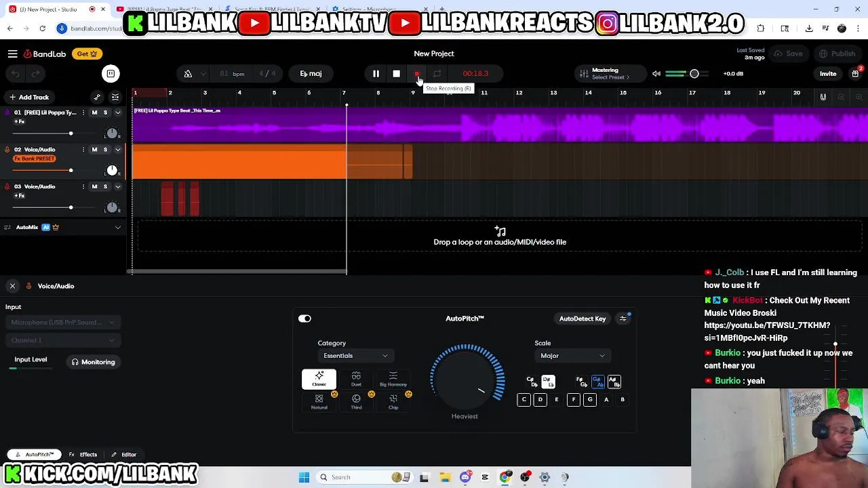
Task: Toggle cycle loop mode
Action: pos(437,73)
